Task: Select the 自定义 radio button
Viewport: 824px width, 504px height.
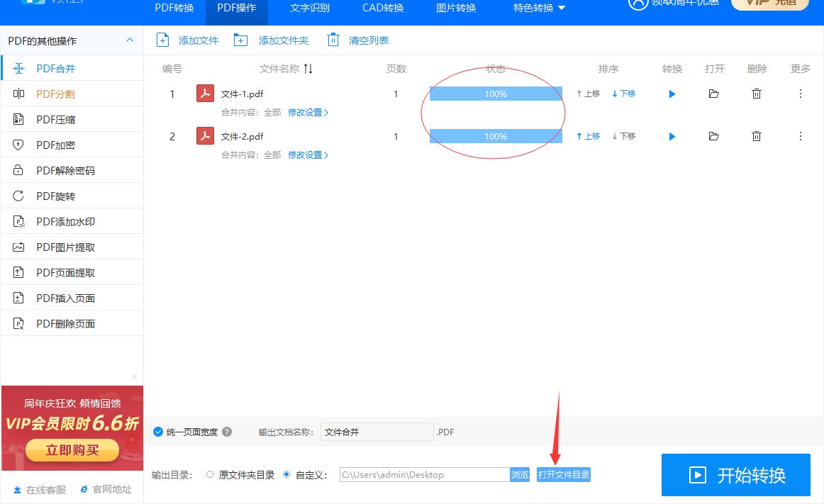Action: [286, 474]
